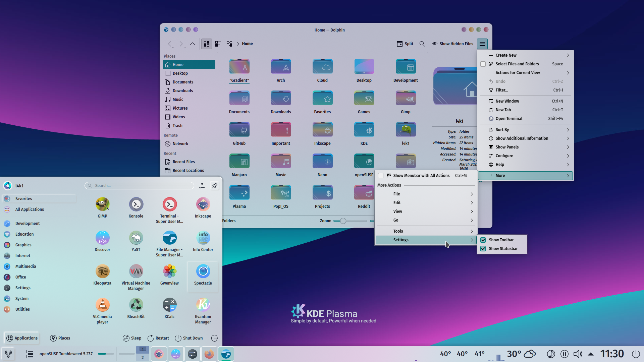Expand the Help submenu

(525, 165)
